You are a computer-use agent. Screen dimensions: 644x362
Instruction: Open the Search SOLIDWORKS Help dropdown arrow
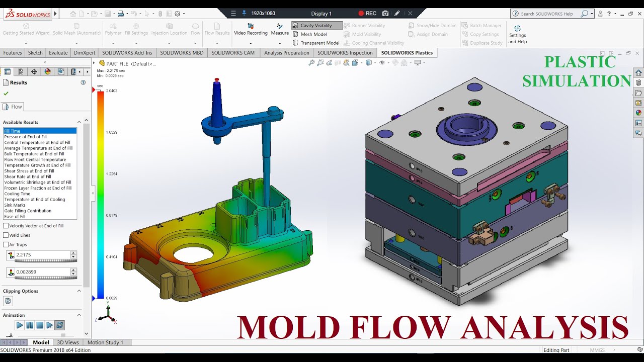pos(592,14)
